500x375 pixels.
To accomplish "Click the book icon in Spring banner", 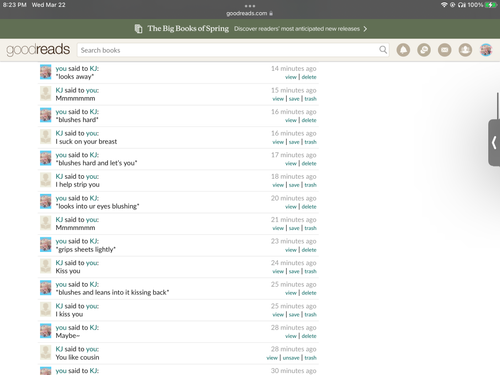I will pos(138,29).
